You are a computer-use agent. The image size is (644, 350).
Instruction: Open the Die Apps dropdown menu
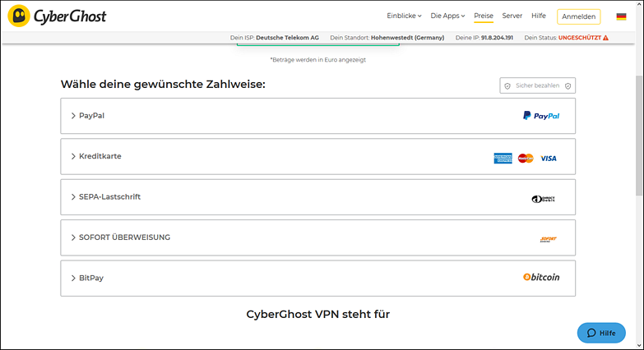tap(447, 16)
